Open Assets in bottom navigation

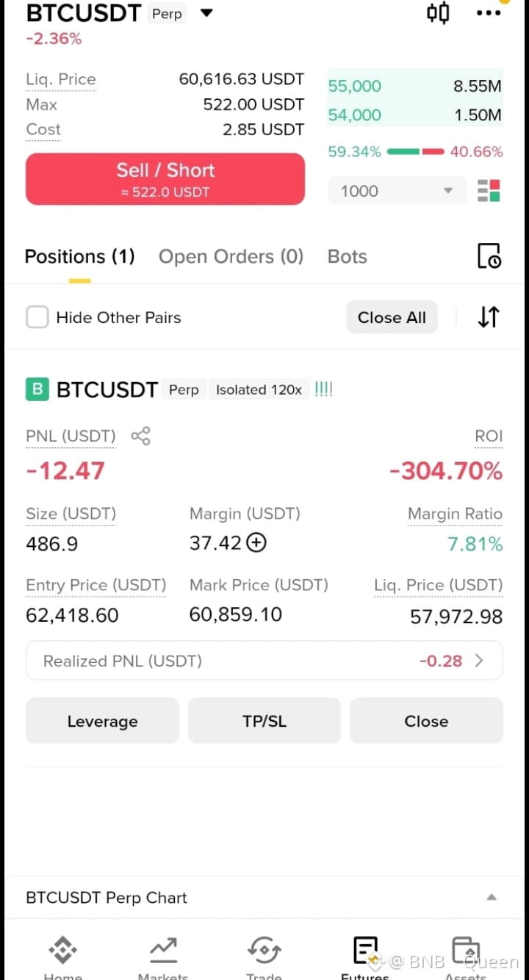point(466,958)
